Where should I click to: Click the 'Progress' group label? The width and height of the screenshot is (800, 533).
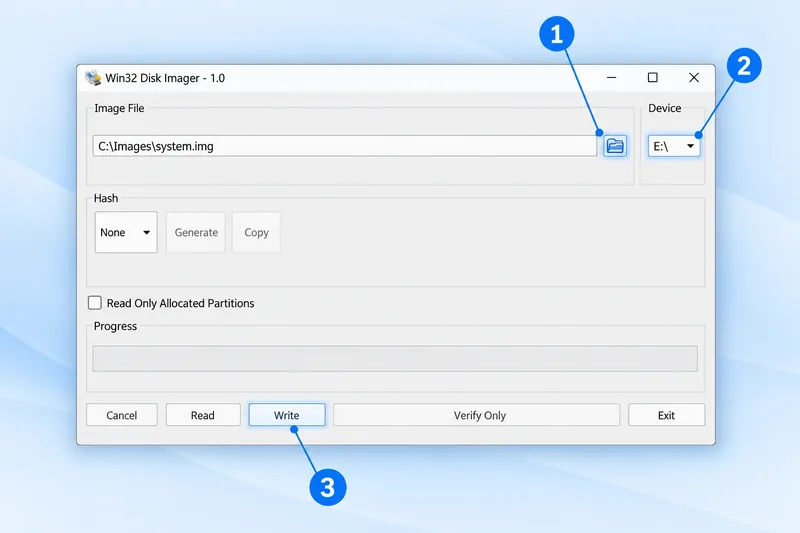point(115,326)
